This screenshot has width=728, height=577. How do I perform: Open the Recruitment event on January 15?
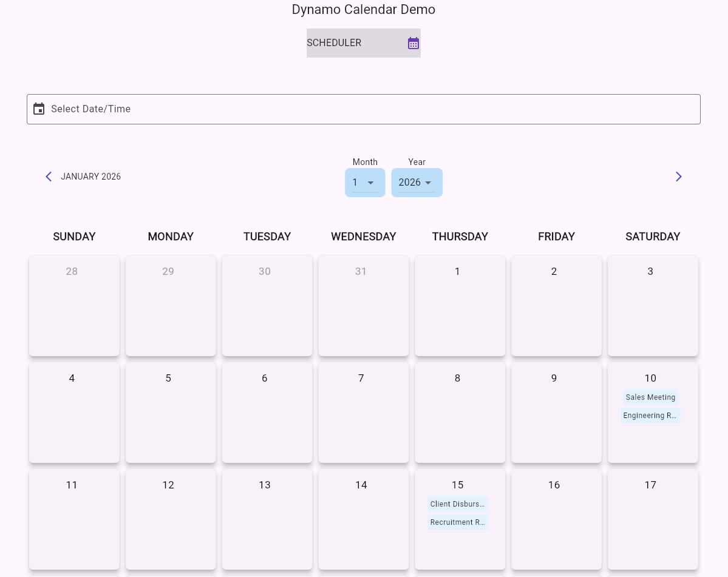pyautogui.click(x=457, y=522)
